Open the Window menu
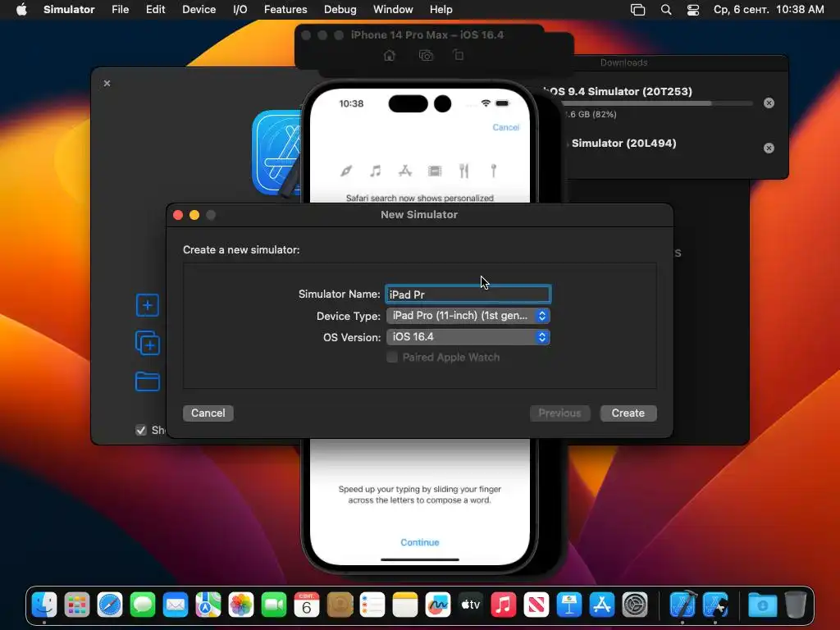This screenshot has width=840, height=630. pyautogui.click(x=393, y=10)
